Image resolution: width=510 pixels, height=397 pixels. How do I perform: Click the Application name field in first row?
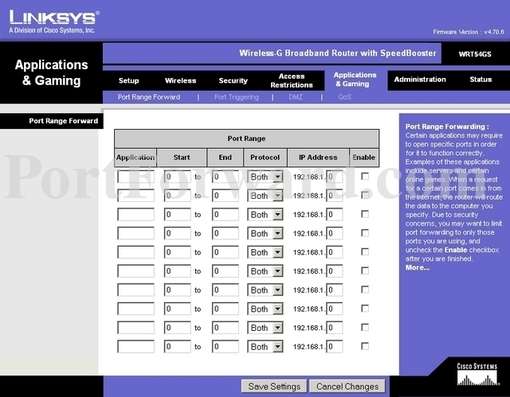tap(136, 177)
